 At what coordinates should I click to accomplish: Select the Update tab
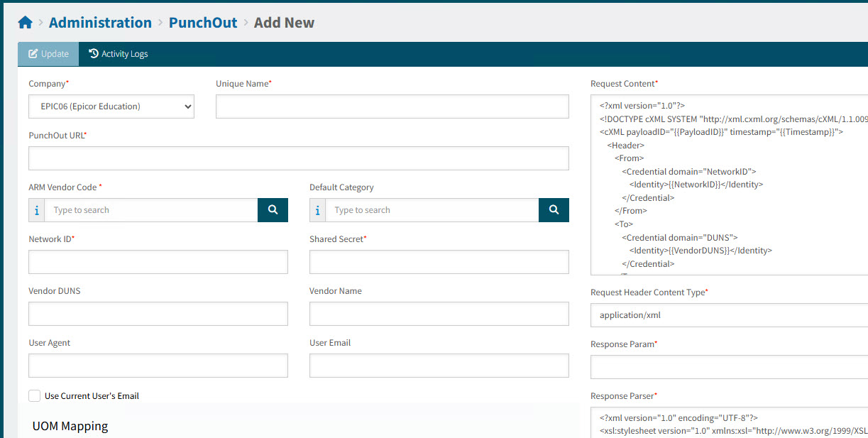tap(48, 54)
